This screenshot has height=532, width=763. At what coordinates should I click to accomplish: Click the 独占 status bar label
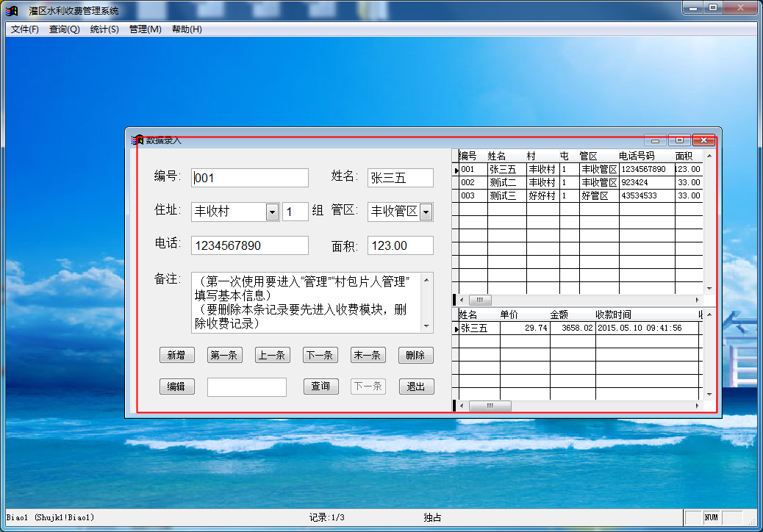433,517
